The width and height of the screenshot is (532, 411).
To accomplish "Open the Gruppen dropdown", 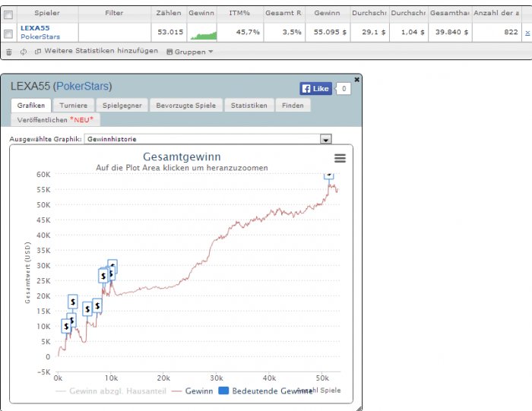I will tap(190, 52).
